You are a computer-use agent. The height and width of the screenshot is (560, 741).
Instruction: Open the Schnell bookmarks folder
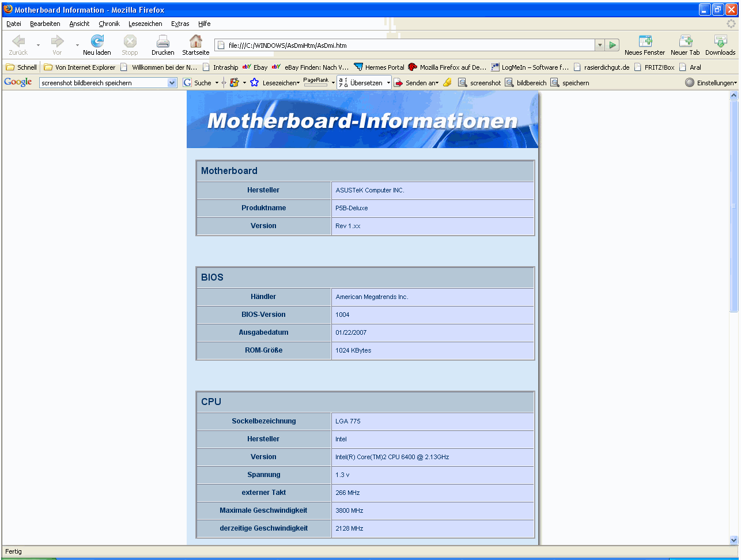coord(21,67)
